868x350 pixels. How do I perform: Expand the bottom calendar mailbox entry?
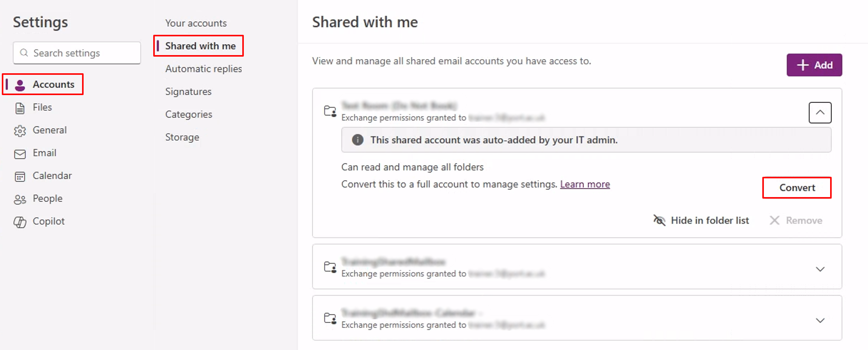click(820, 320)
